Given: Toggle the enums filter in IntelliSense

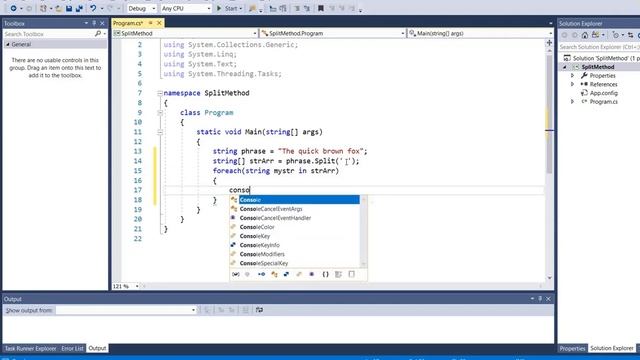Looking at the screenshot, I should pyautogui.click(x=299, y=274).
